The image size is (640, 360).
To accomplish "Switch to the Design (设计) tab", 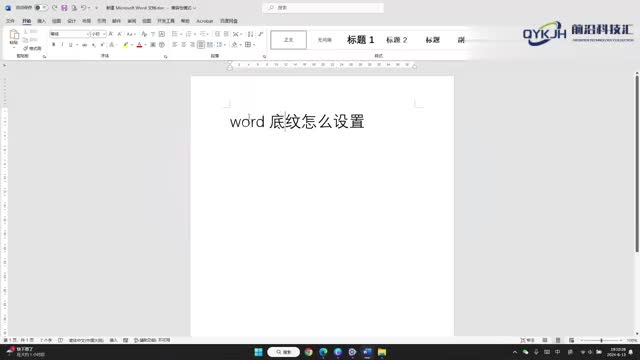I will 71,21.
